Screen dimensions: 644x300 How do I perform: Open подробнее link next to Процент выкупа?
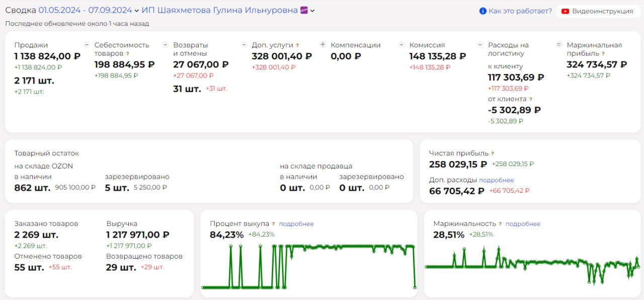point(296,224)
